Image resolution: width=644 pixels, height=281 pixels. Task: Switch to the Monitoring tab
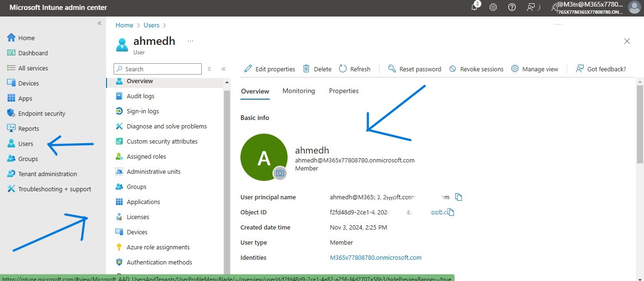298,91
